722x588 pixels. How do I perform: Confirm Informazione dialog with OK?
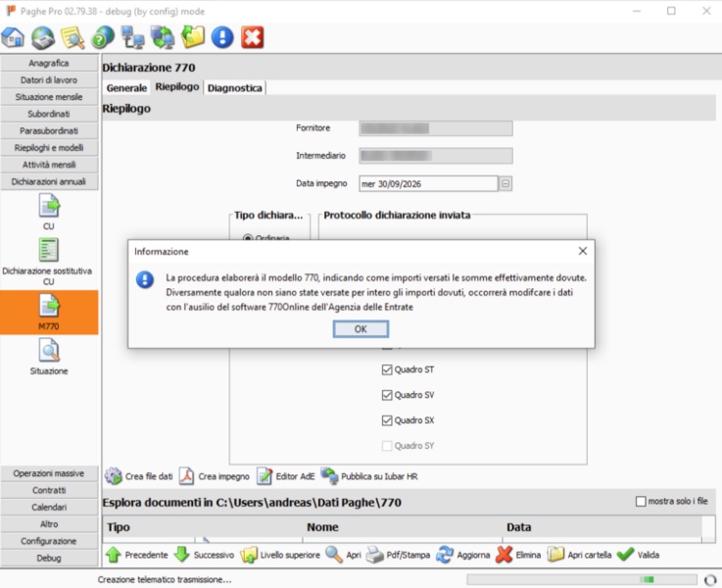361,328
